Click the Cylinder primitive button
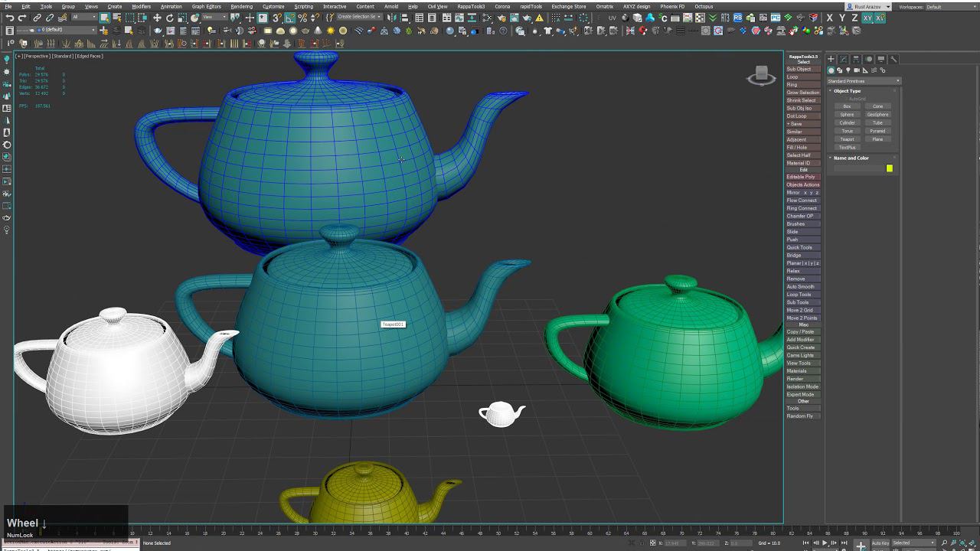 (848, 122)
